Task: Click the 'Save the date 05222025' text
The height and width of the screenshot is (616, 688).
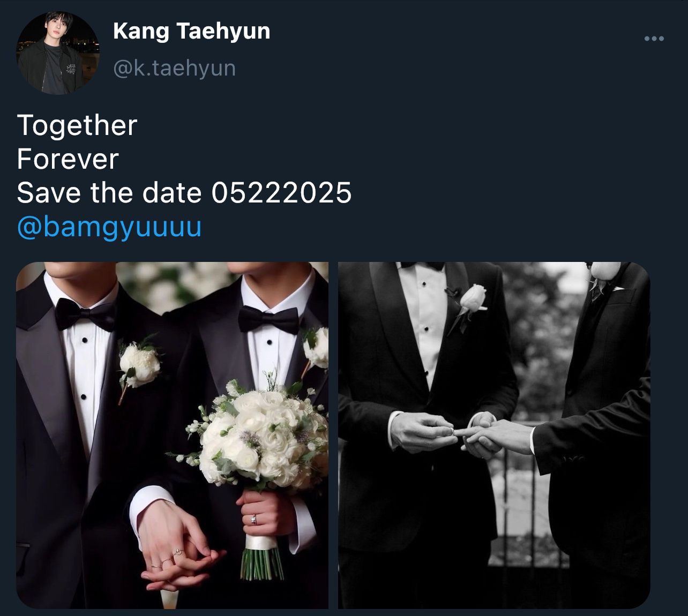Action: [184, 193]
